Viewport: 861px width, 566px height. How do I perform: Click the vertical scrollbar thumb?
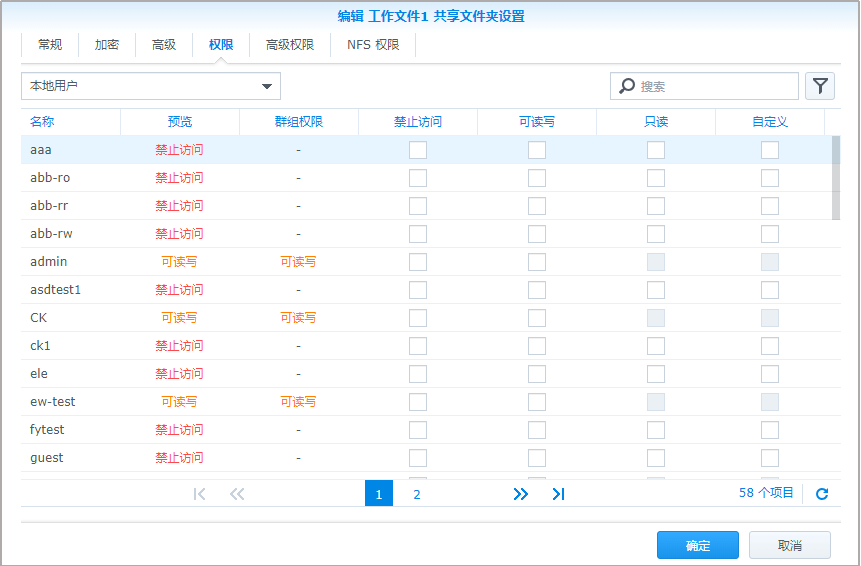click(836, 178)
